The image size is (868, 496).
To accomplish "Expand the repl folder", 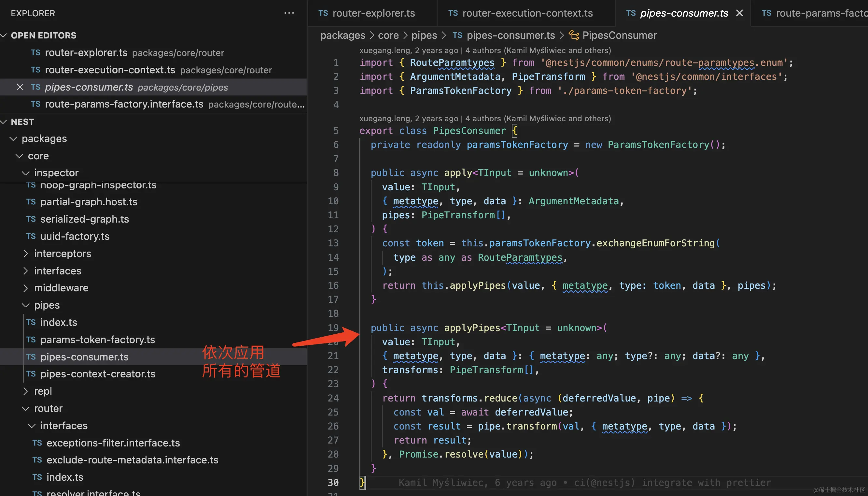I will (x=25, y=391).
